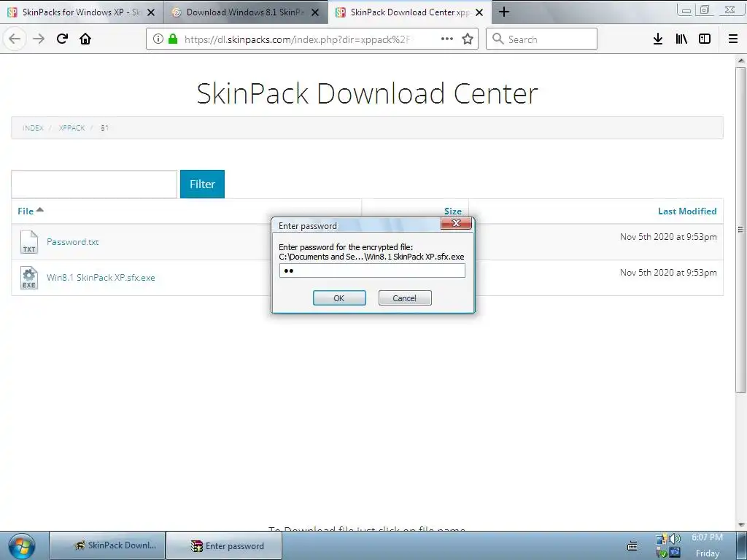747x560 pixels.
Task: Click the file filter text field
Action: (x=94, y=184)
